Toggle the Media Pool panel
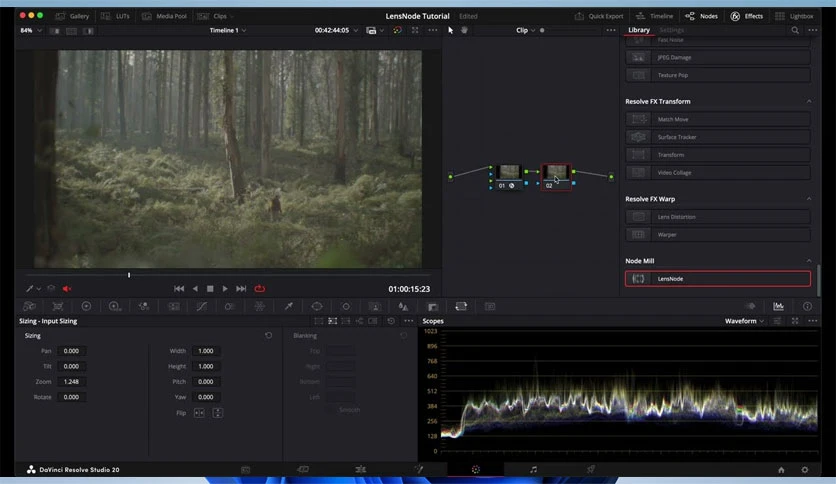Viewport: 836px width, 484px height. point(164,16)
